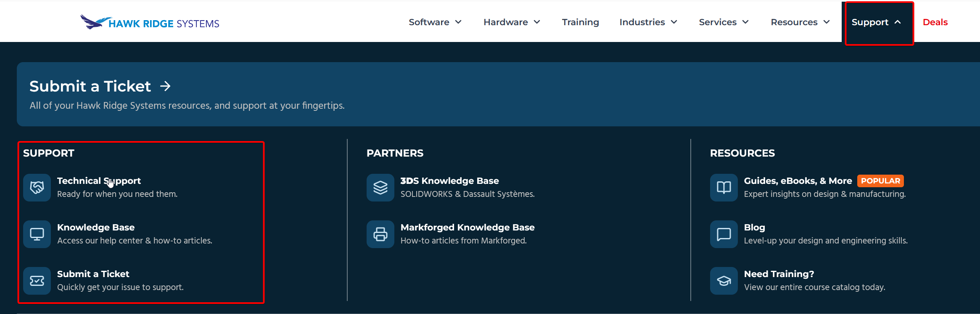Open the Submit a Ticket banner heading
This screenshot has width=980, height=314.
(x=90, y=86)
